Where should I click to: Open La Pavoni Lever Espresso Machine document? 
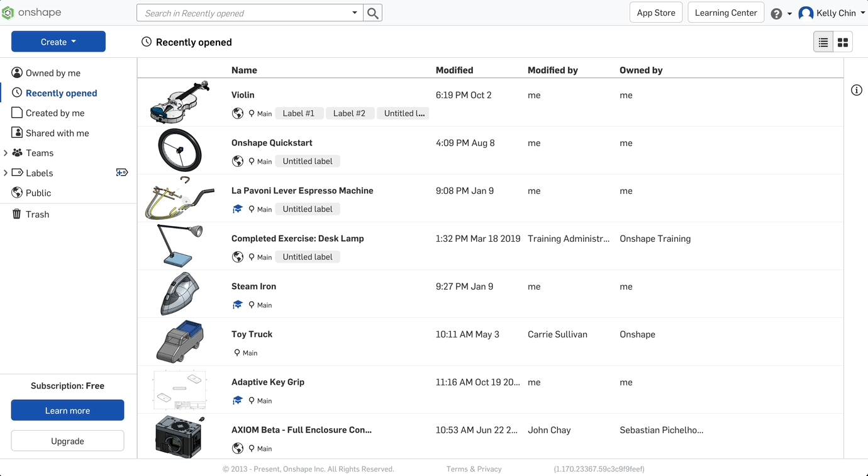coord(303,191)
